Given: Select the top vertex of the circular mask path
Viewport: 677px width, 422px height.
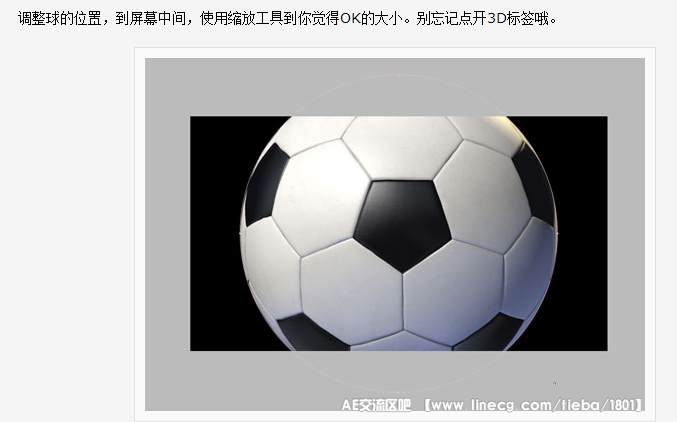Looking at the screenshot, I should pyautogui.click(x=399, y=75).
